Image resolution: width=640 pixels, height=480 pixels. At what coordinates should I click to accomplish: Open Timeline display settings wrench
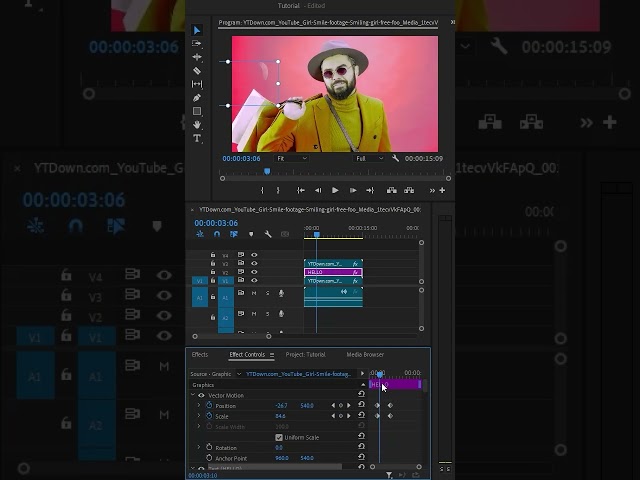click(x=268, y=234)
